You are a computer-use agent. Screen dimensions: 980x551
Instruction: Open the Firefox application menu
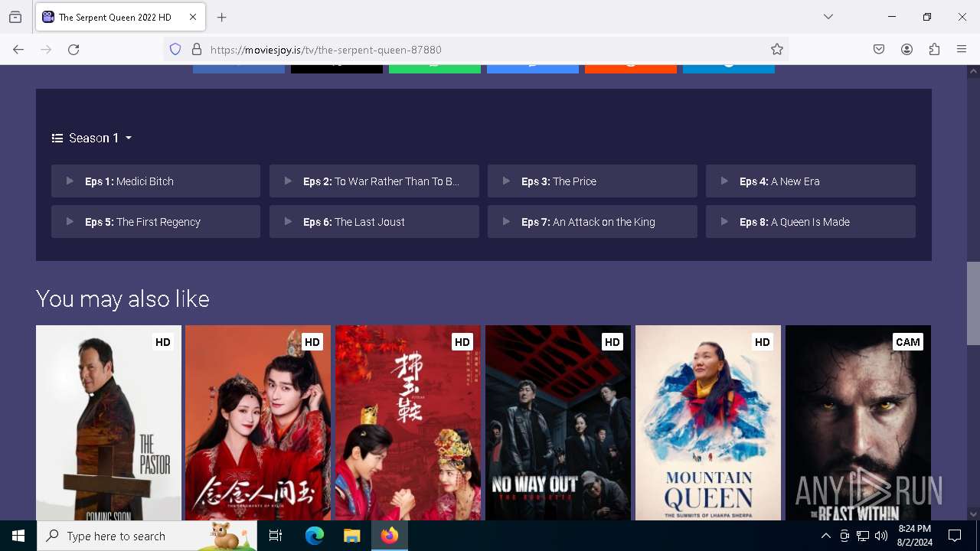click(962, 50)
